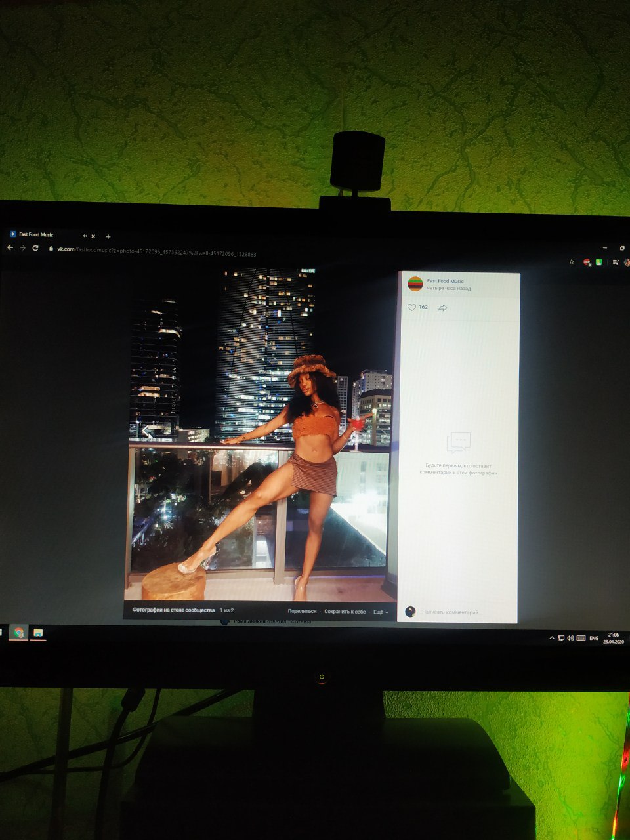This screenshot has width=630, height=840.
Task: Show previous photo with left arrow
Action: point(148,431)
